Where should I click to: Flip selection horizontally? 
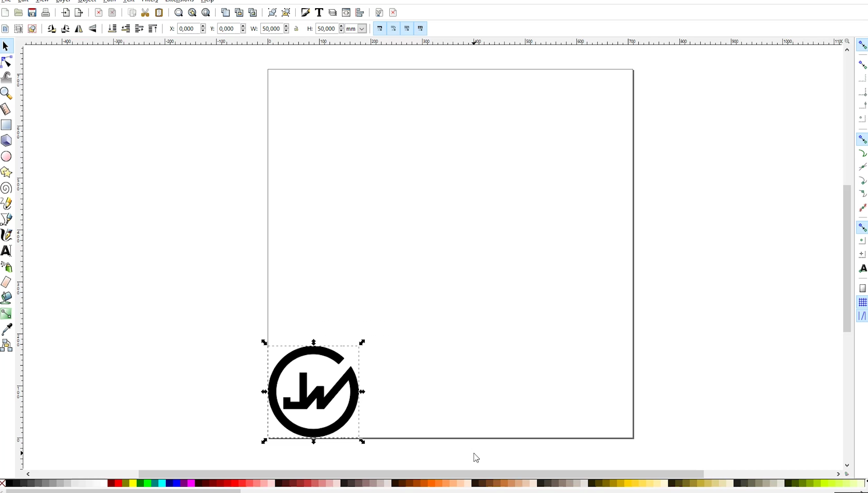(79, 29)
